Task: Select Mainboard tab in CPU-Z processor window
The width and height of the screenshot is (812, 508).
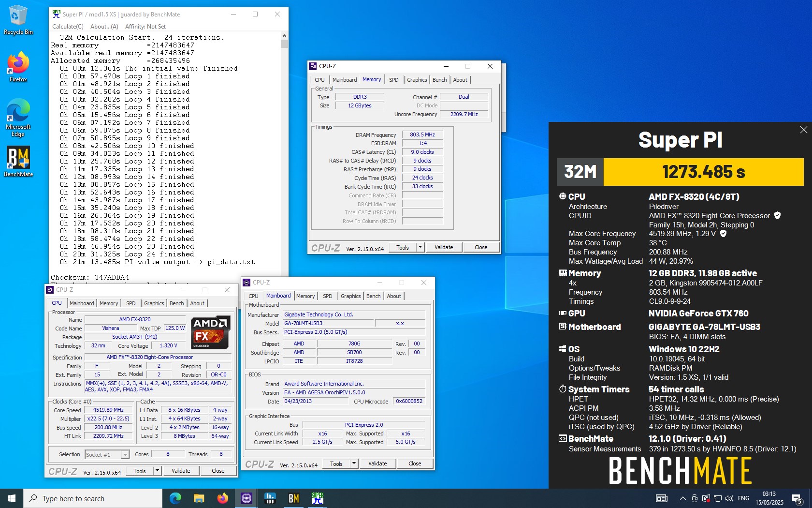Action: [x=82, y=303]
